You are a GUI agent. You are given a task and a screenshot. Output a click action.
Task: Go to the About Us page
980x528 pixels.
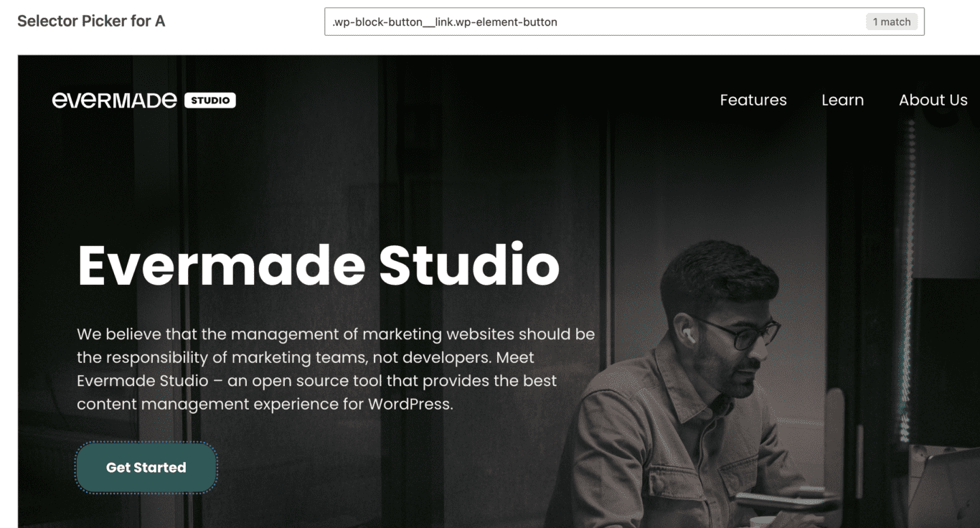tap(933, 100)
